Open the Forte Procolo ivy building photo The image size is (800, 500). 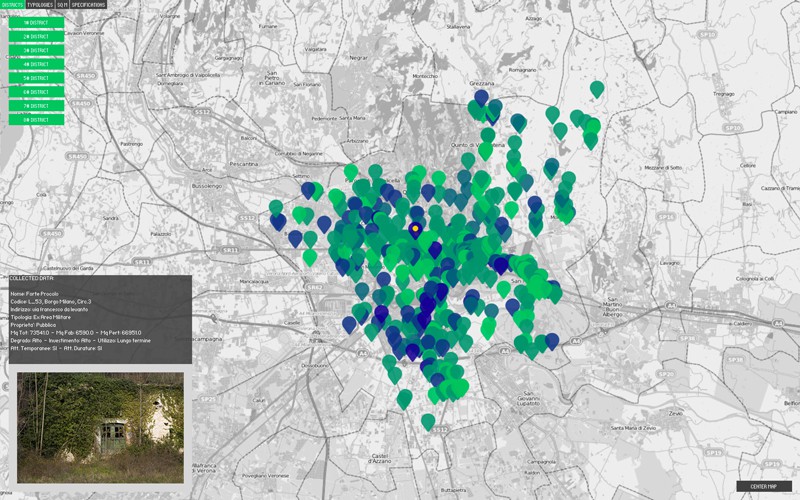(101, 428)
